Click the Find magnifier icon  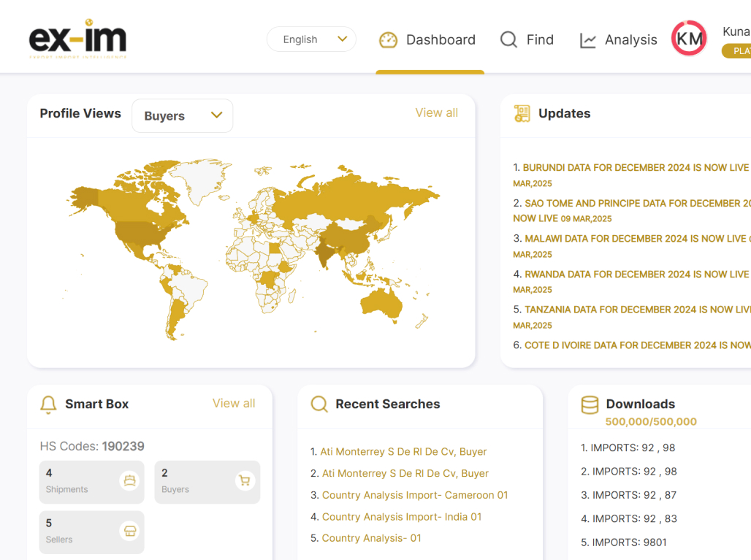508,39
